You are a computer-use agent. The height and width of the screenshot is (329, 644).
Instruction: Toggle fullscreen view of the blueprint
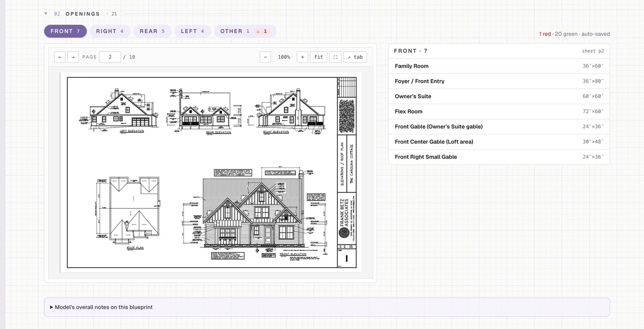tap(335, 57)
